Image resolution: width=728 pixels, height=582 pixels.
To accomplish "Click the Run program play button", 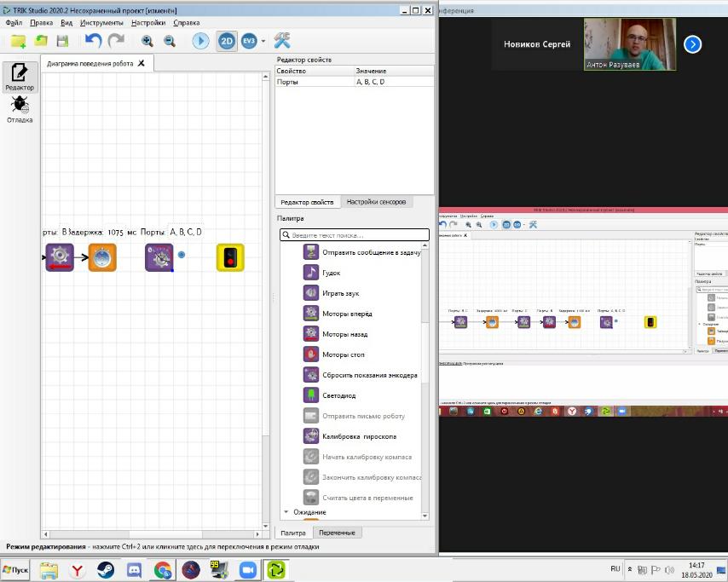I will point(200,41).
